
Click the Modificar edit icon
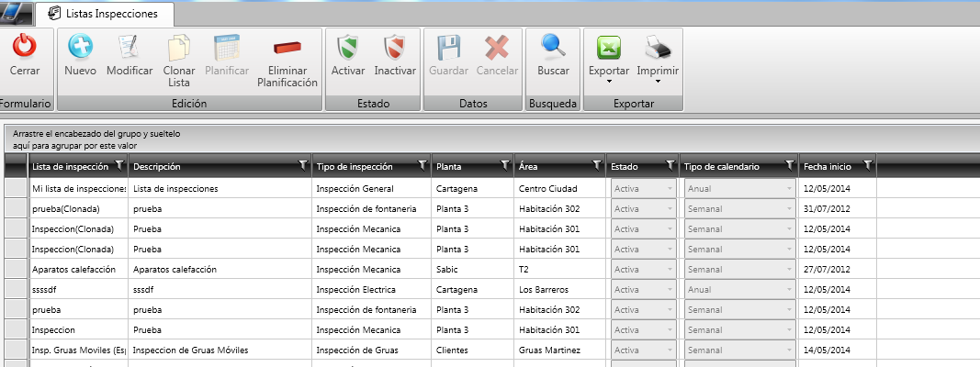tap(130, 46)
